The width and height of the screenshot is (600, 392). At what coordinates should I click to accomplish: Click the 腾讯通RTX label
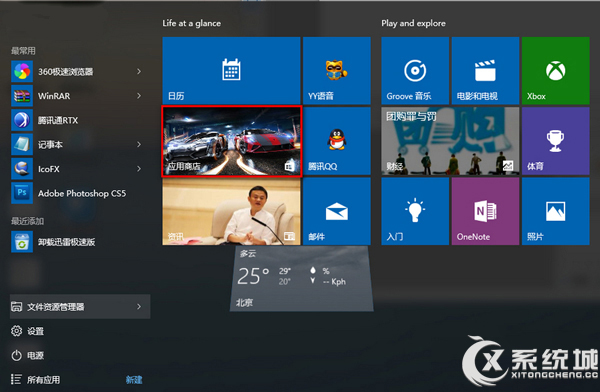(58, 121)
